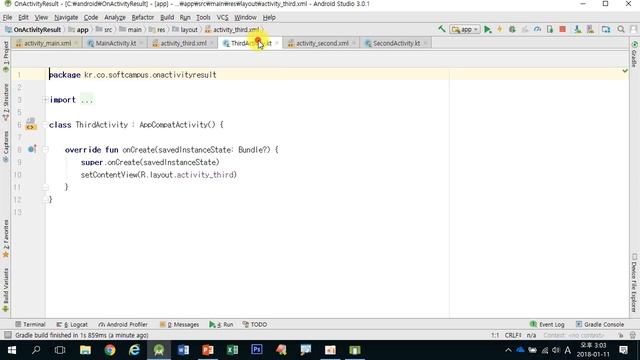
Task: Run the app with the green play button
Action: point(487,29)
